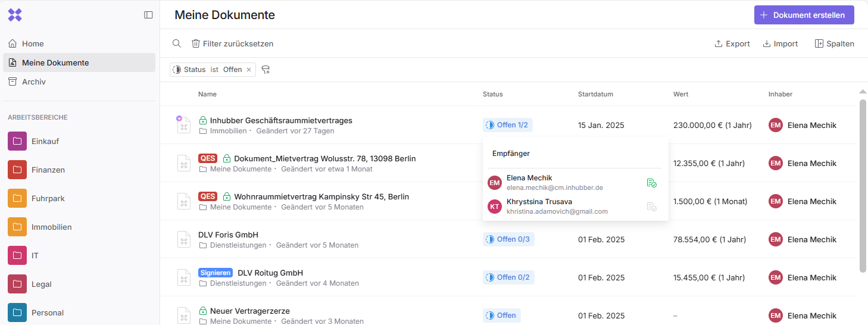
Task: Click the Inhubber logo icon
Action: [15, 15]
